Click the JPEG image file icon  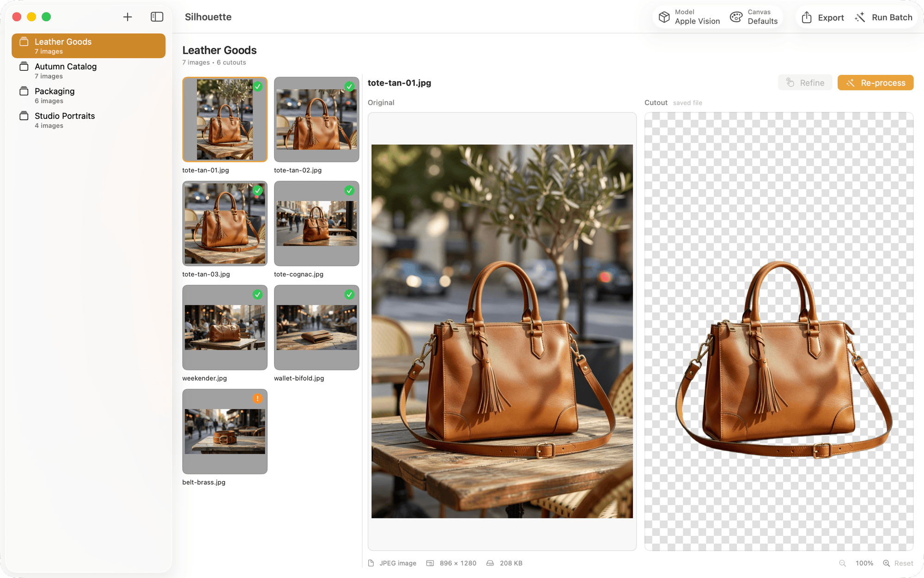[371, 563]
